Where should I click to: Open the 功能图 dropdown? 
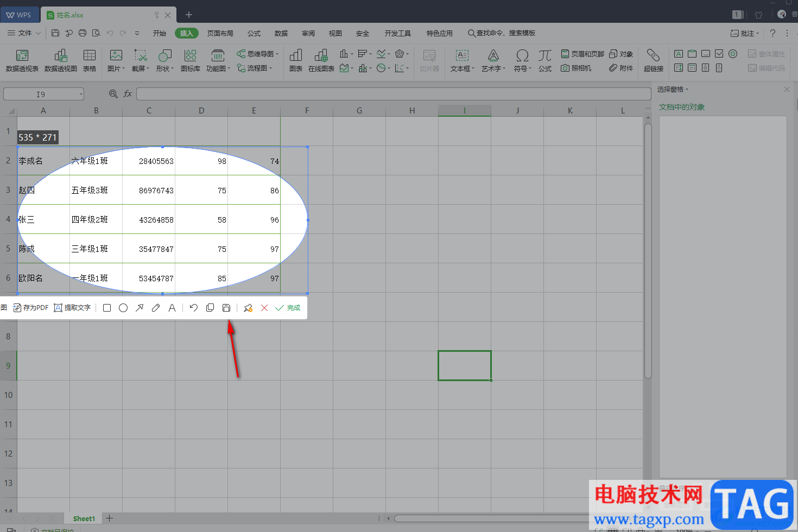point(218,61)
